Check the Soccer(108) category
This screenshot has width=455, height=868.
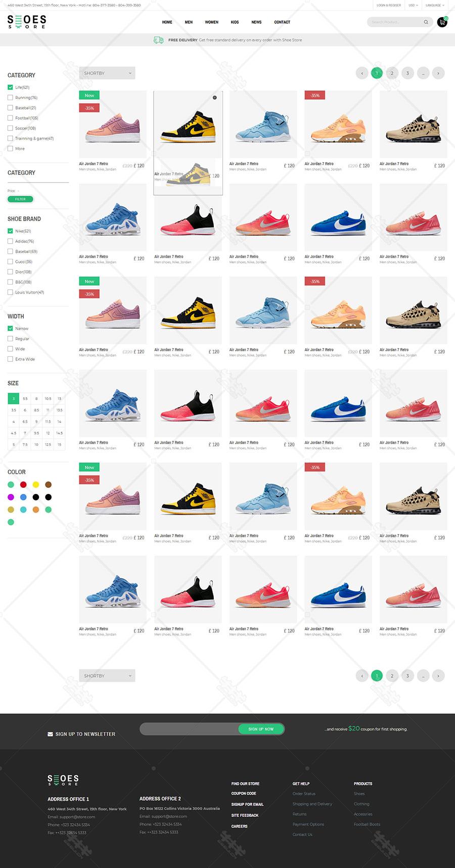coord(10,128)
